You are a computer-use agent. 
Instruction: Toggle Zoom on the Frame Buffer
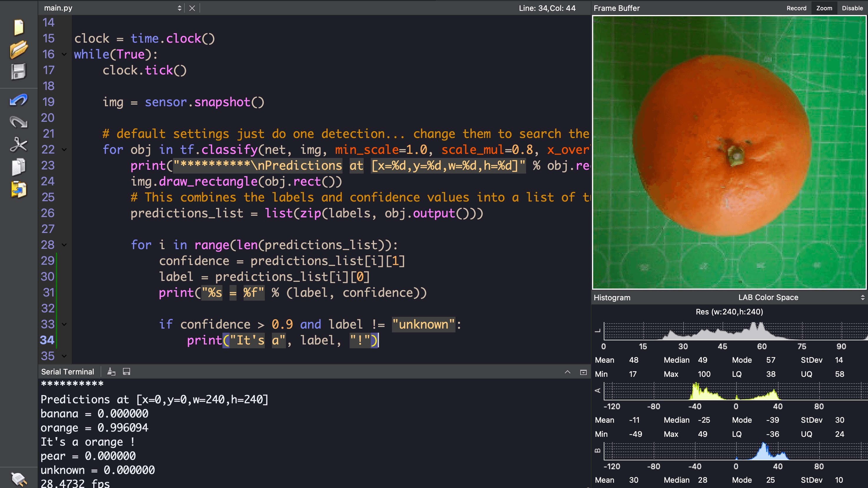coord(824,8)
